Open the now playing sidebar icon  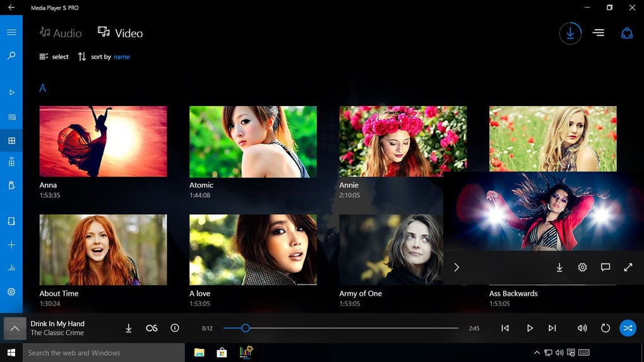11,92
